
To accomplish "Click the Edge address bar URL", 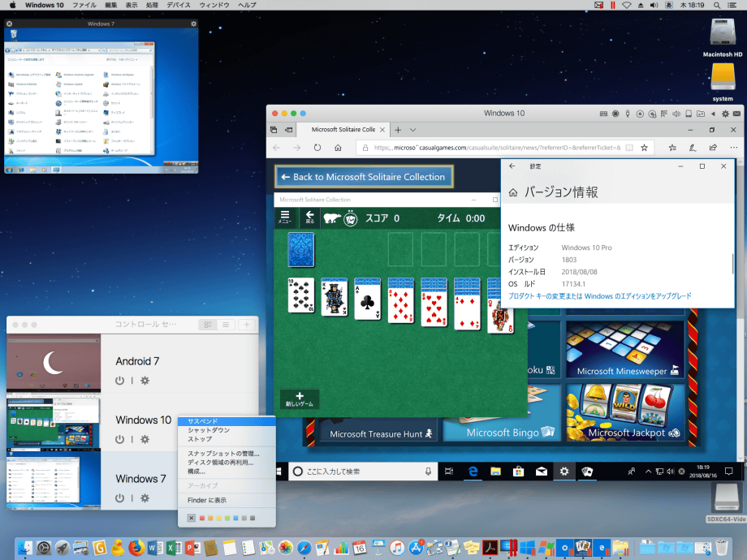I will coord(498,148).
